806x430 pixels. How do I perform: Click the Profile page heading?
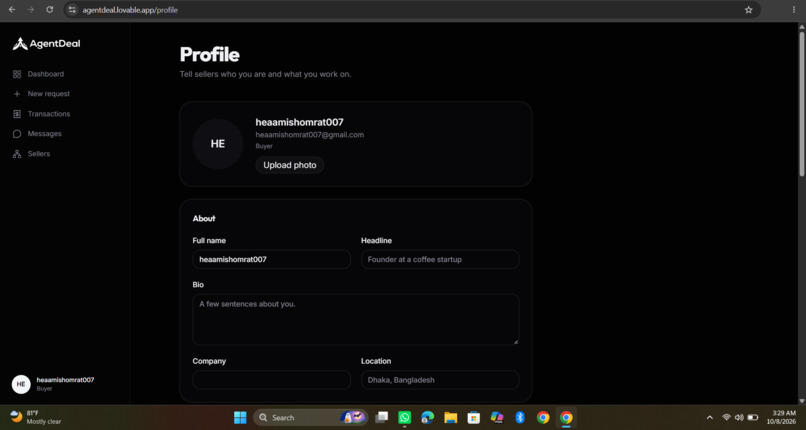(x=210, y=55)
